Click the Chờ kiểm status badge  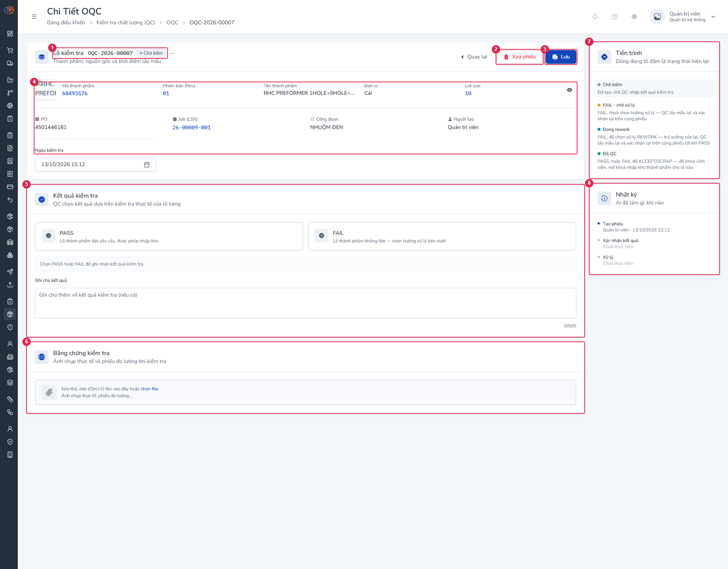click(151, 53)
